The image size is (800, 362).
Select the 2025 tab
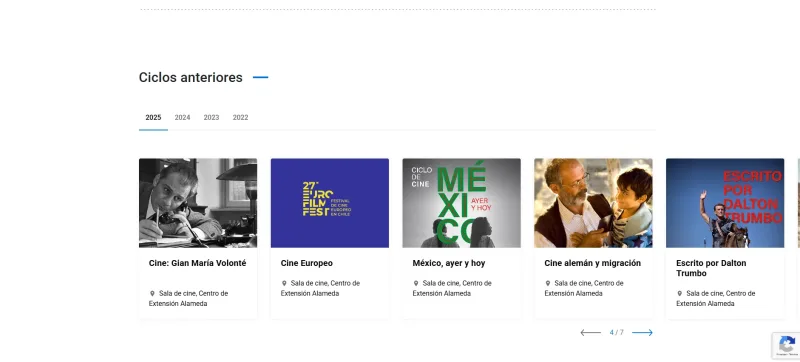(x=153, y=118)
